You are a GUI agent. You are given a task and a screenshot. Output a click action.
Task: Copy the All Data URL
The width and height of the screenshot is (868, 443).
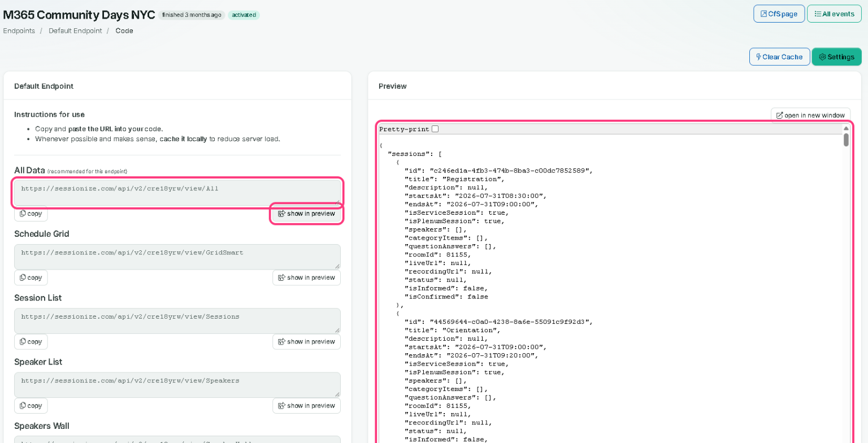click(x=31, y=214)
